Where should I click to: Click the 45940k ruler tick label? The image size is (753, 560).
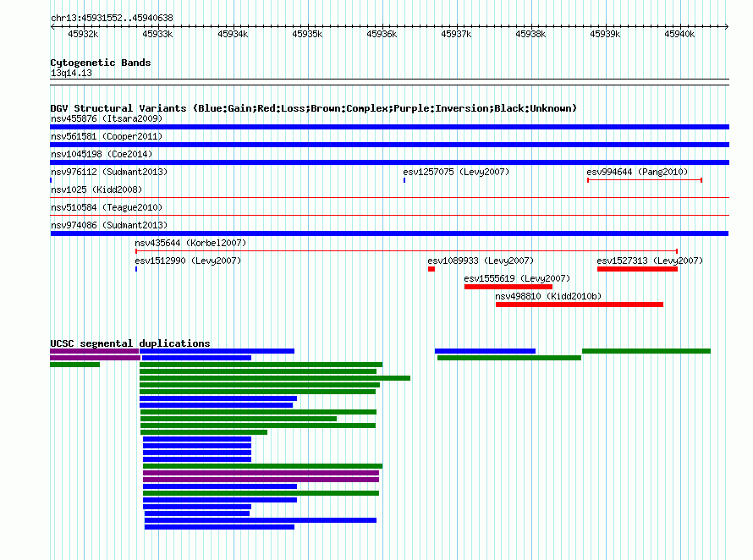tap(679, 34)
